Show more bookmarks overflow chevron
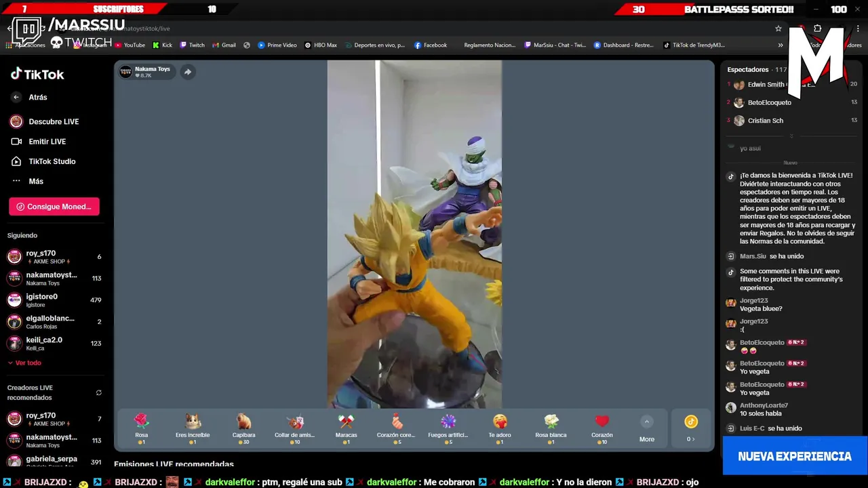This screenshot has height=488, width=868. point(781,45)
